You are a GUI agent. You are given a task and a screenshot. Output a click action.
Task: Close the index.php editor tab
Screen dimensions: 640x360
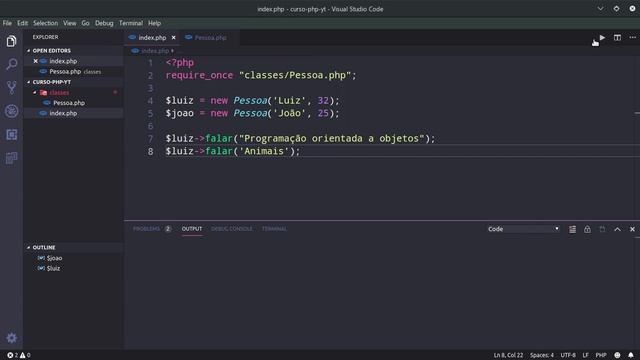click(173, 38)
